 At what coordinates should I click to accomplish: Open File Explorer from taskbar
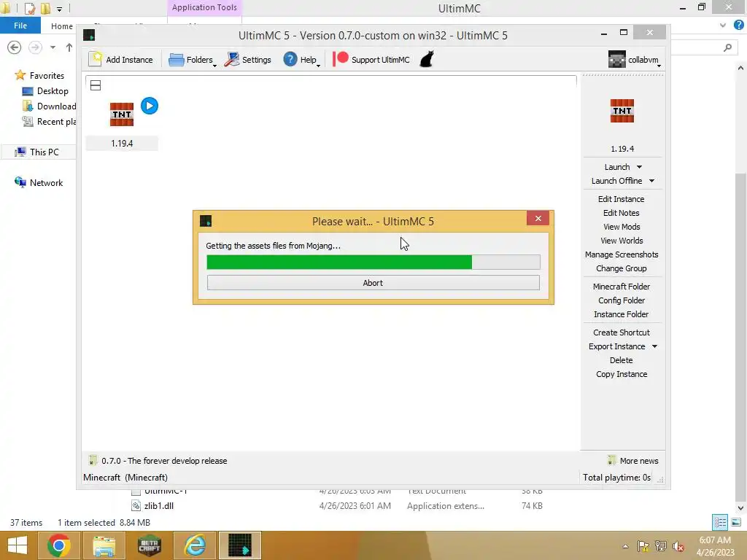click(104, 545)
